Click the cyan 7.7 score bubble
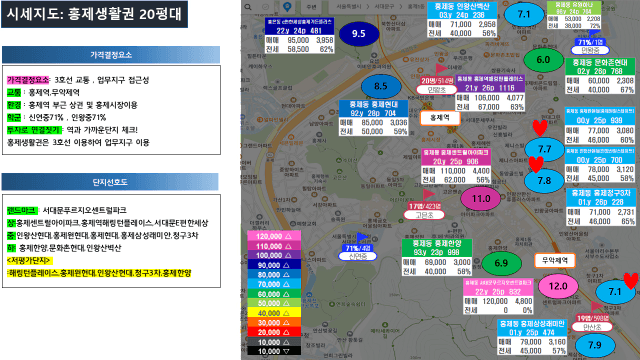This screenshot has width=640, height=360. [545, 149]
